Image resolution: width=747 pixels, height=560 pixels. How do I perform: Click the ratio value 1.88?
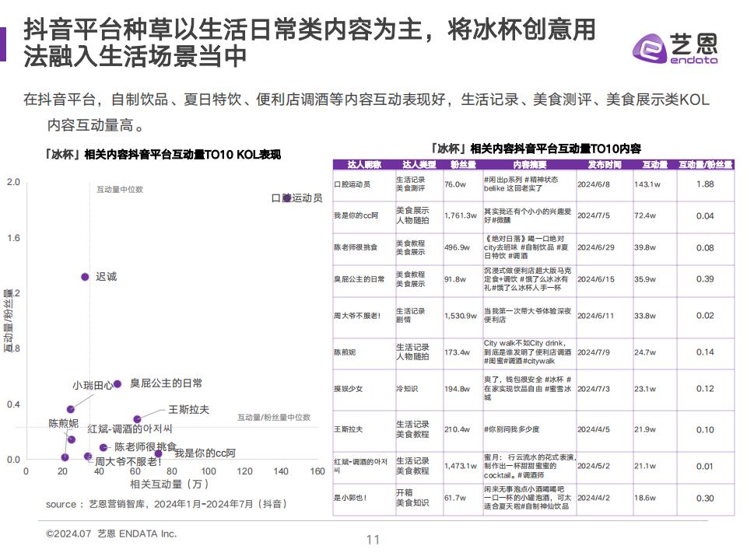[x=705, y=184]
